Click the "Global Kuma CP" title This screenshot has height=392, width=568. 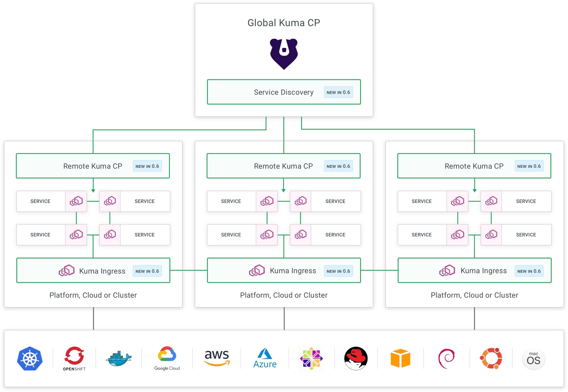tap(284, 23)
